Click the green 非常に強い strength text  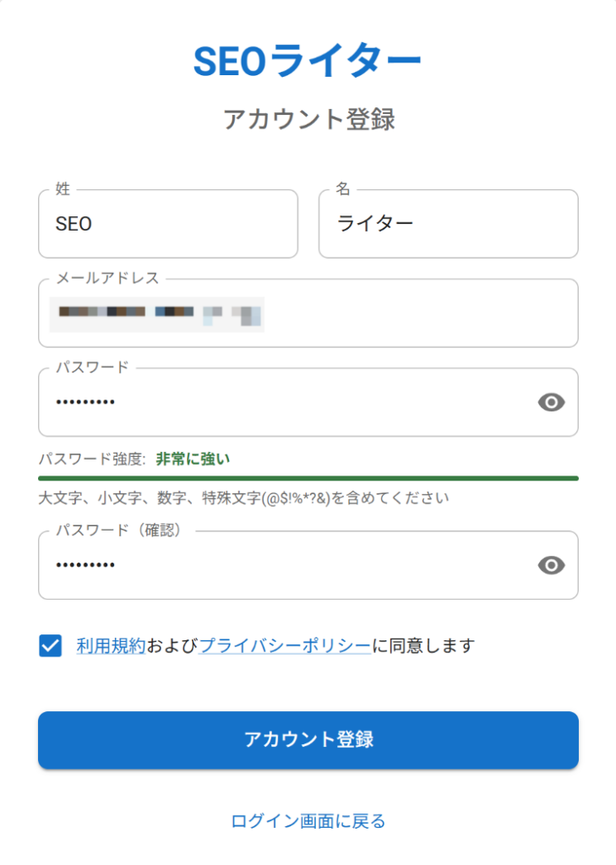[193, 459]
